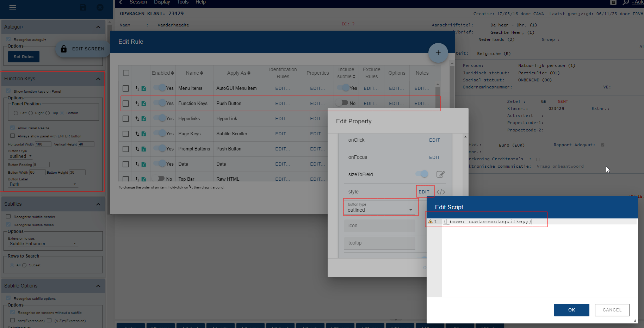
Task: Toggle Include subfile switch for Function Keys
Action: point(342,103)
